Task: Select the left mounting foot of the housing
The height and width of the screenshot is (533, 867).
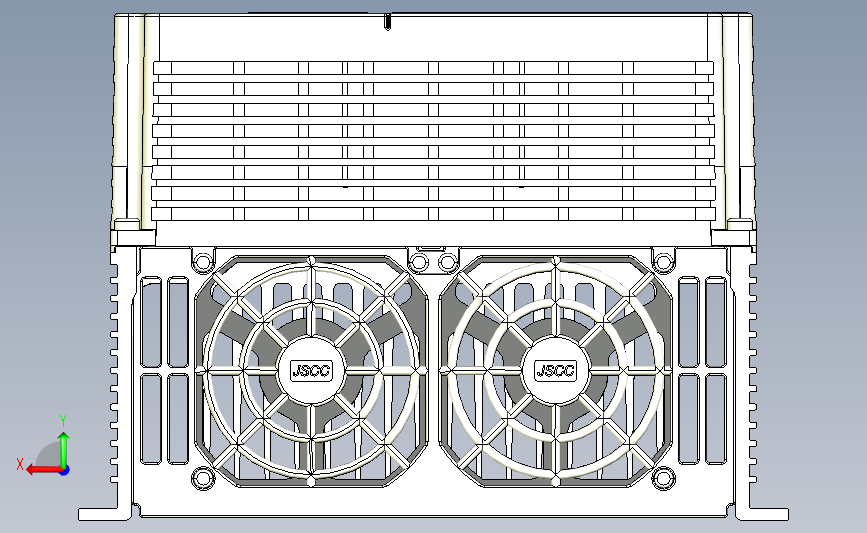Action: click(105, 514)
